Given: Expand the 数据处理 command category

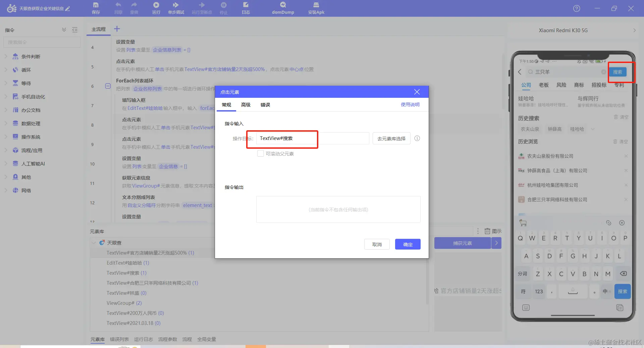Looking at the screenshot, I should (6, 123).
